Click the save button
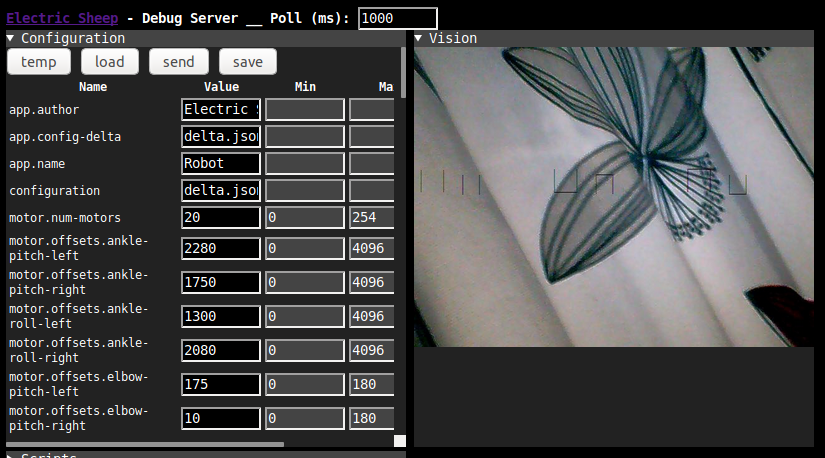Viewport: 825px width, 458px height. pos(248,62)
